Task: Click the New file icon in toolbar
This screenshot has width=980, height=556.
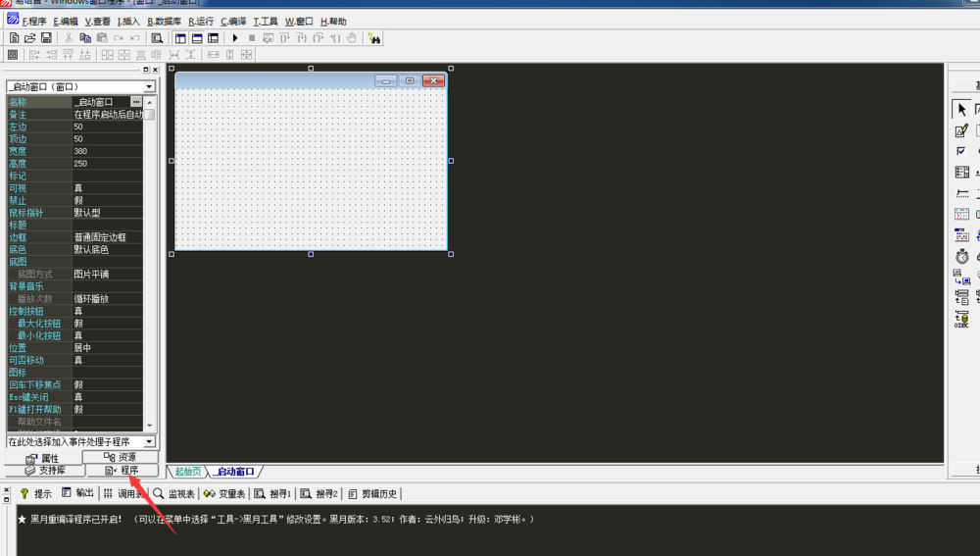Action: click(14, 38)
